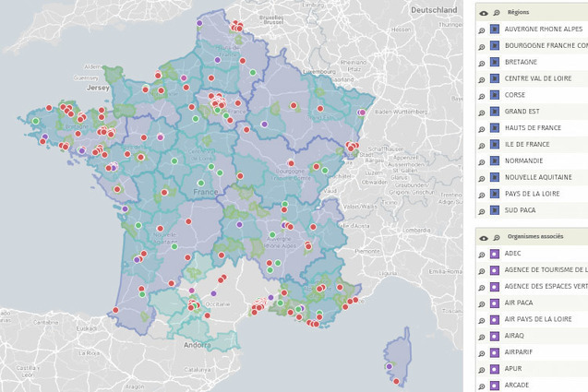Select the GRAND EST region entry
Viewport: 588px width, 392px height.
(x=522, y=112)
